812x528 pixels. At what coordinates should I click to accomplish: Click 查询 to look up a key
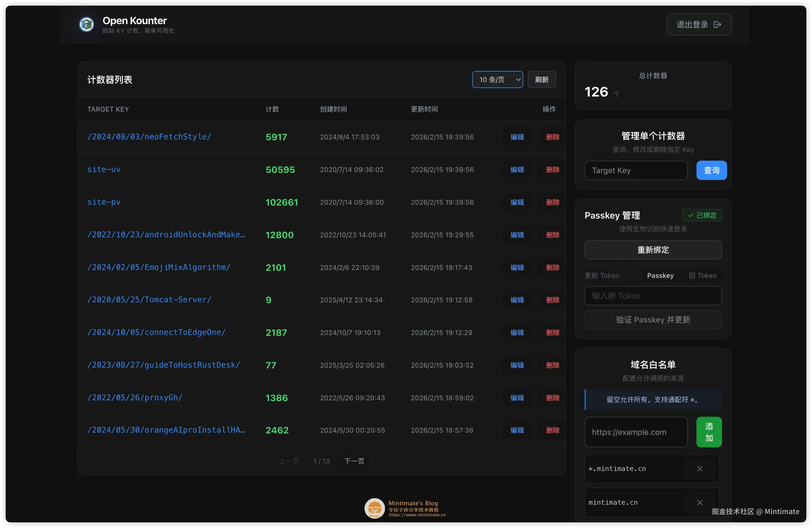[x=711, y=170]
